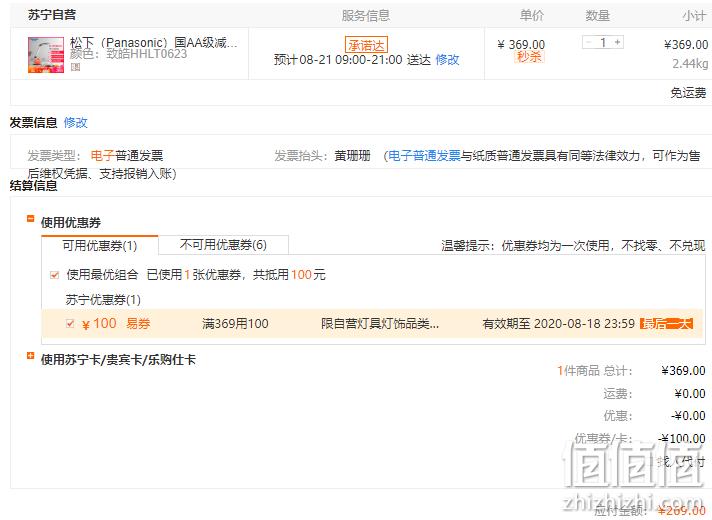Click the 运费 value ¥0.00
The width and height of the screenshot is (712, 520).
click(x=690, y=393)
